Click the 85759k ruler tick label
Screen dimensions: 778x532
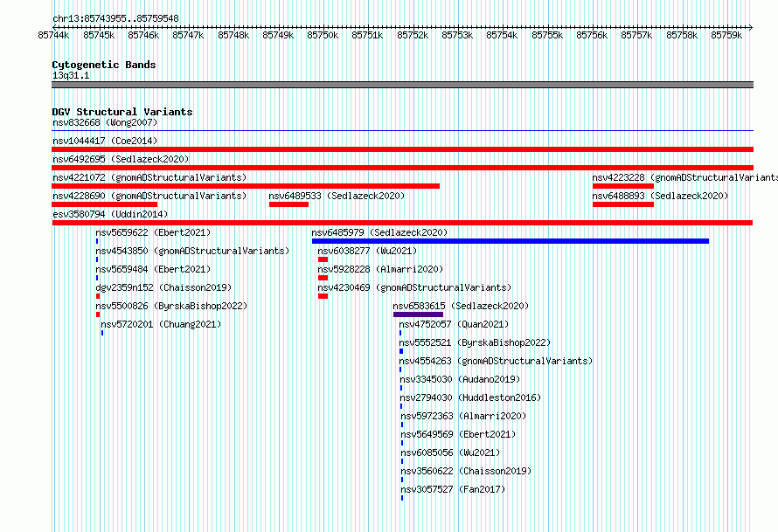pyautogui.click(x=726, y=35)
